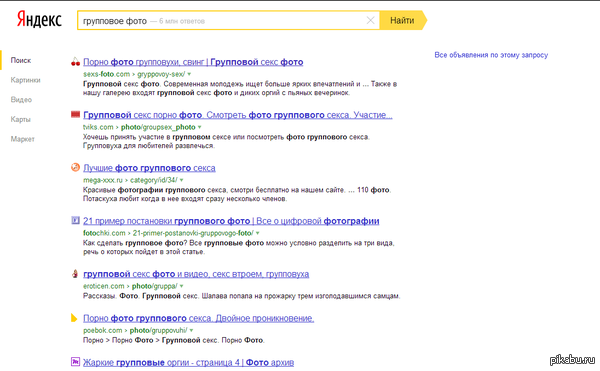Open the 21 пример постановки группового фото result
Image resolution: width=600 pixels, height=371 pixels.
(231, 221)
